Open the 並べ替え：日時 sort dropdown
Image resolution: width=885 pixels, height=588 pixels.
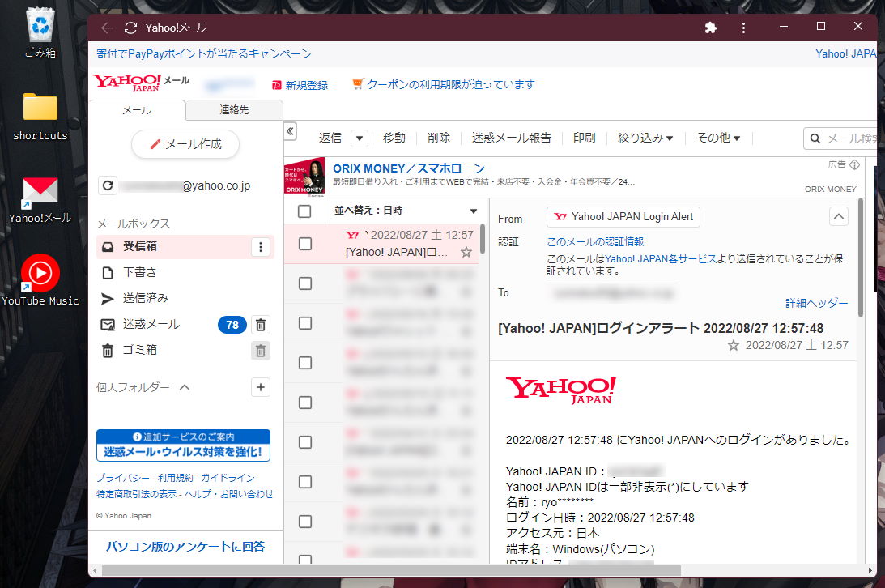(405, 211)
